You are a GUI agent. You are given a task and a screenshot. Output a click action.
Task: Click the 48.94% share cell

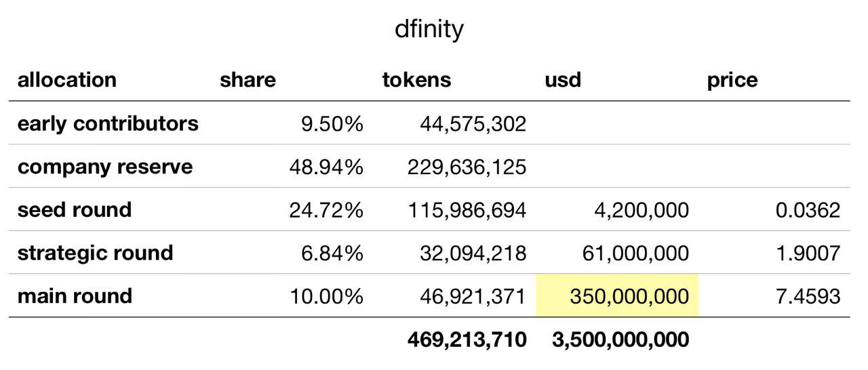(x=326, y=167)
